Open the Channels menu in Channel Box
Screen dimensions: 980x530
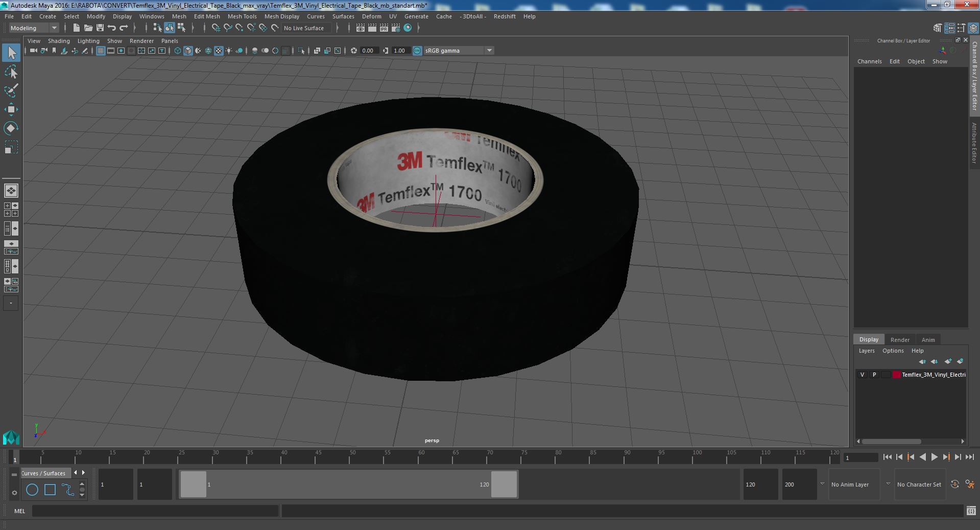[869, 61]
